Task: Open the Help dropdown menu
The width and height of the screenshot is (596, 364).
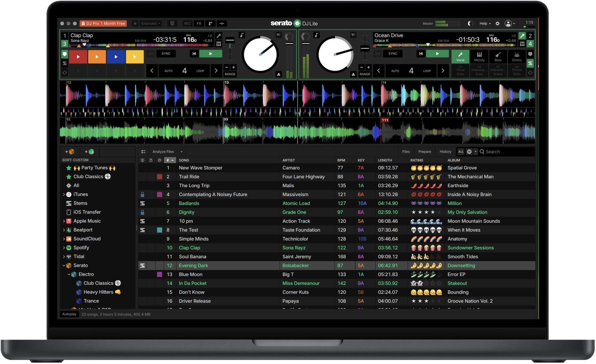Action: point(485,23)
